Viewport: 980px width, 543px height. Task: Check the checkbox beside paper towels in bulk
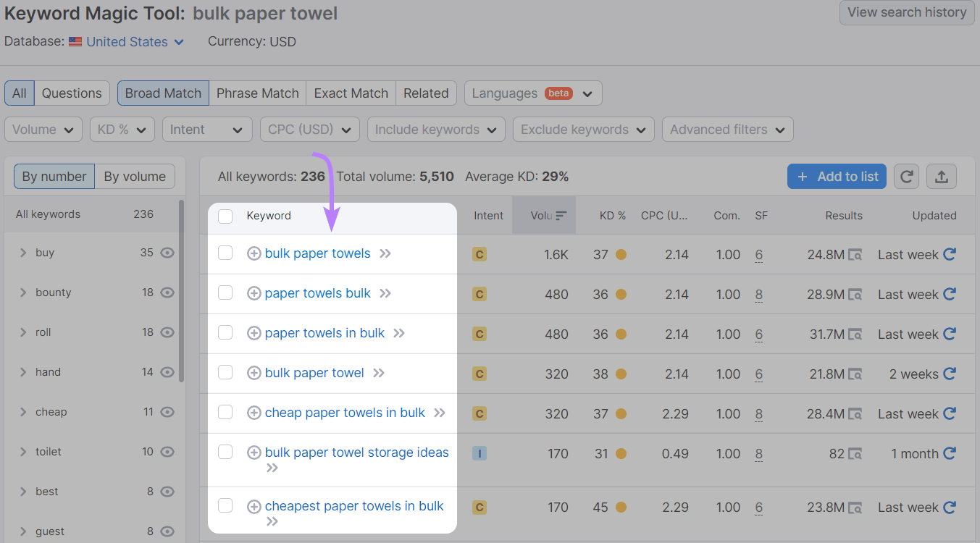(x=225, y=333)
